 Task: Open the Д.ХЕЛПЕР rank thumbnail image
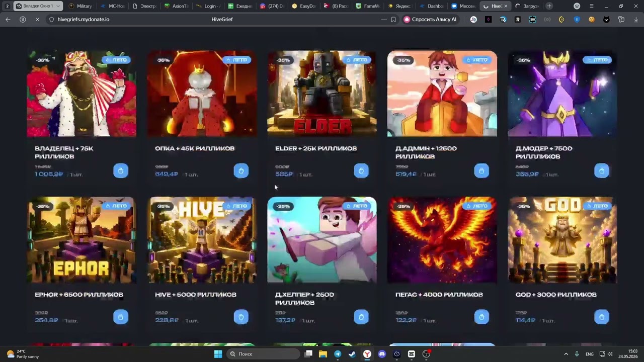322,240
